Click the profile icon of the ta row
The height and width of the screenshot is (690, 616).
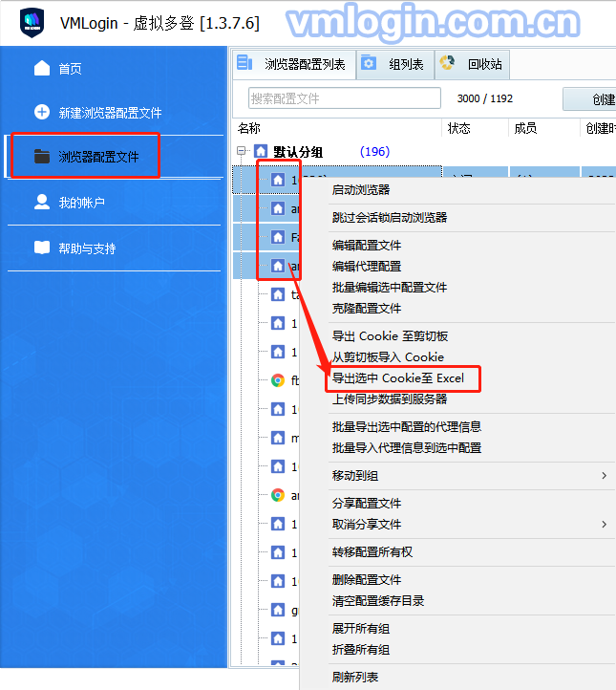278,294
